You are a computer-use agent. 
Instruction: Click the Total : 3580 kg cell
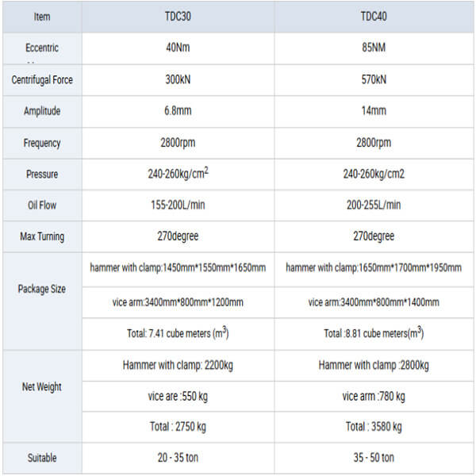point(373,427)
